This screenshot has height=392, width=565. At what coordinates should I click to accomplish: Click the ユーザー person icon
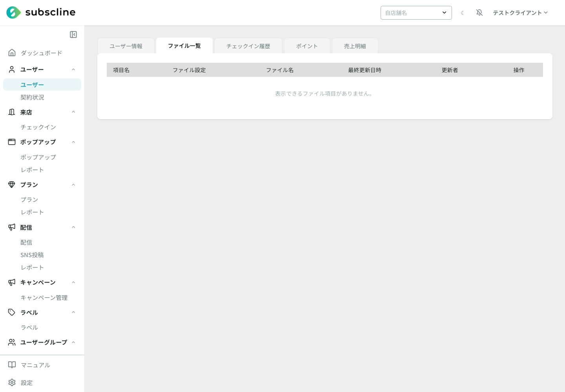click(x=12, y=69)
